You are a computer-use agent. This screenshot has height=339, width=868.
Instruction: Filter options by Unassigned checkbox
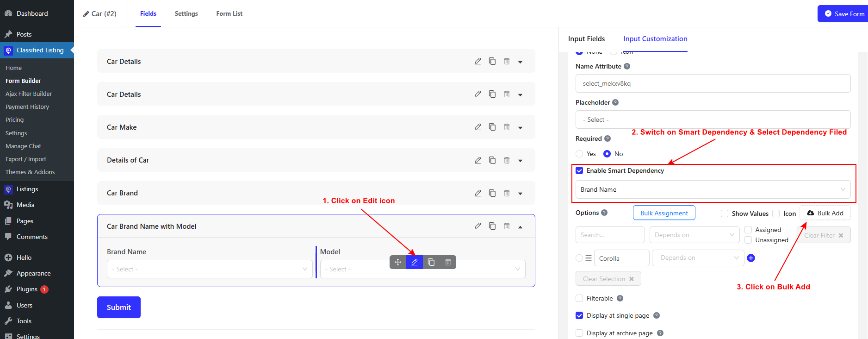pos(748,240)
